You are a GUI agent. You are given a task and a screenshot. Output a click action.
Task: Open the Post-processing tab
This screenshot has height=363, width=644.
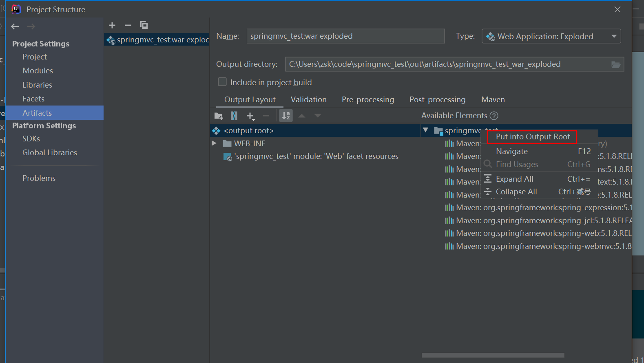(438, 100)
